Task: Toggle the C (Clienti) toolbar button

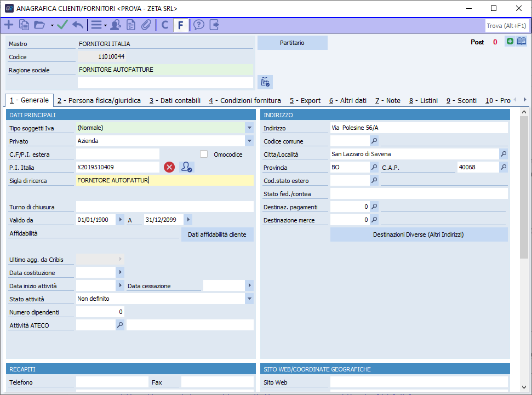Action: coord(165,25)
